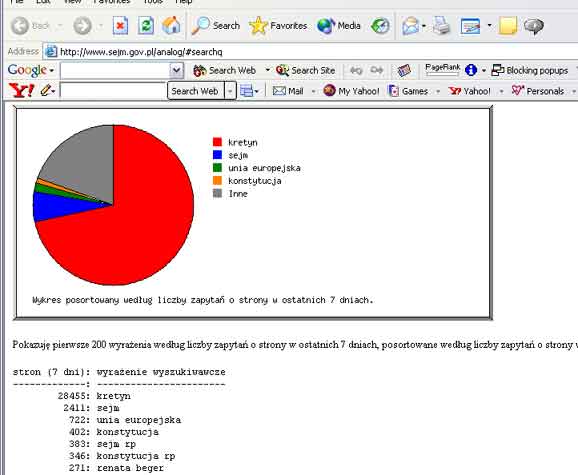This screenshot has height=475, width=578.
Task: Click the Google toolbar logo
Action: pyautogui.click(x=27, y=70)
